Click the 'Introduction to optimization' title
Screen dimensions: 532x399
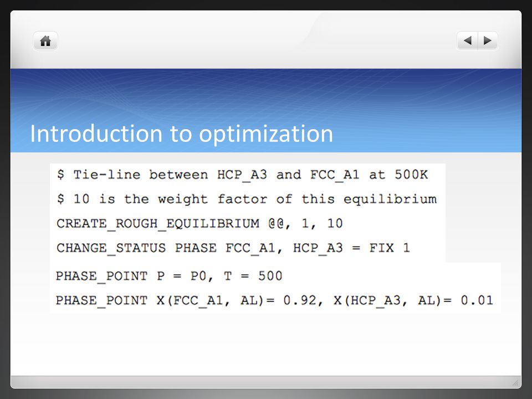[182, 134]
